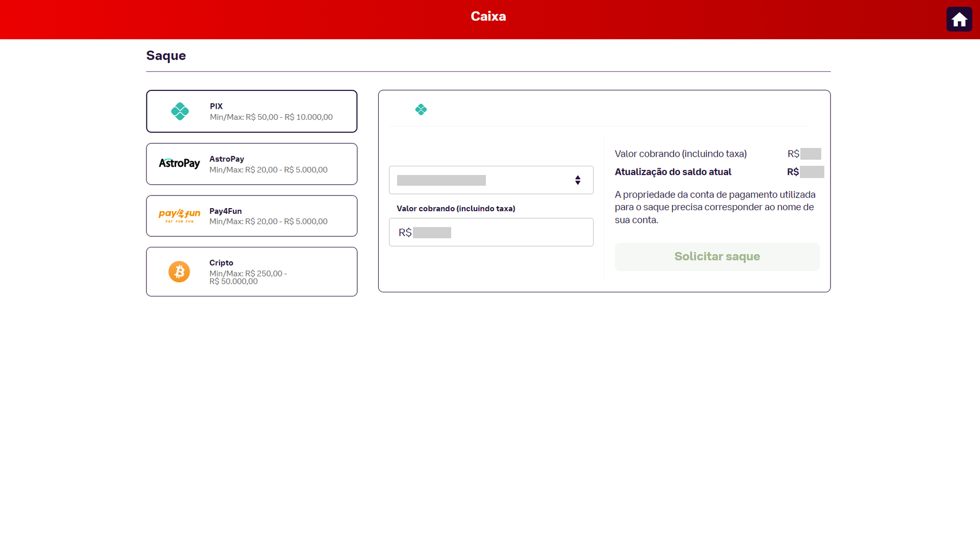Image resolution: width=980 pixels, height=551 pixels.
Task: Click Solicitar saque button
Action: click(717, 257)
